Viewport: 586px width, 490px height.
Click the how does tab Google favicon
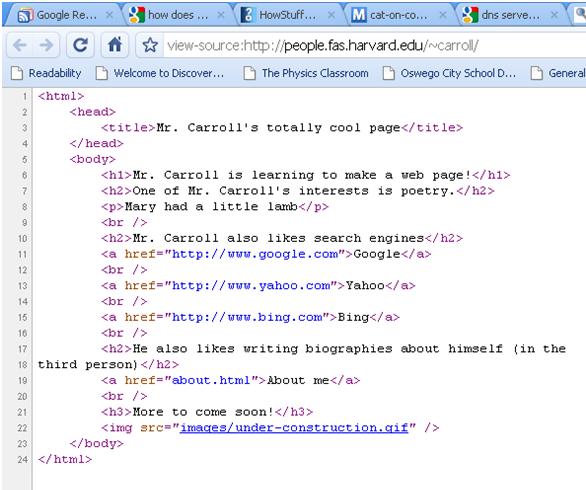(137, 15)
